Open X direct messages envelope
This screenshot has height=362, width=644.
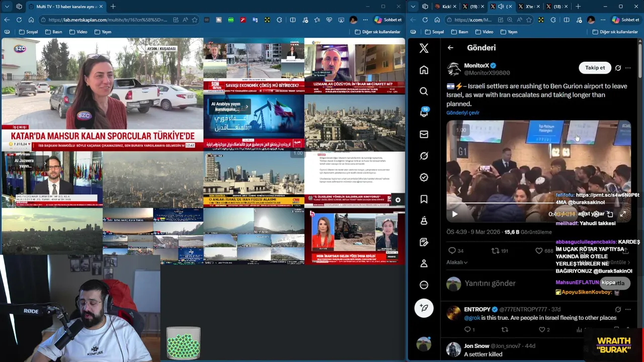pyautogui.click(x=424, y=134)
